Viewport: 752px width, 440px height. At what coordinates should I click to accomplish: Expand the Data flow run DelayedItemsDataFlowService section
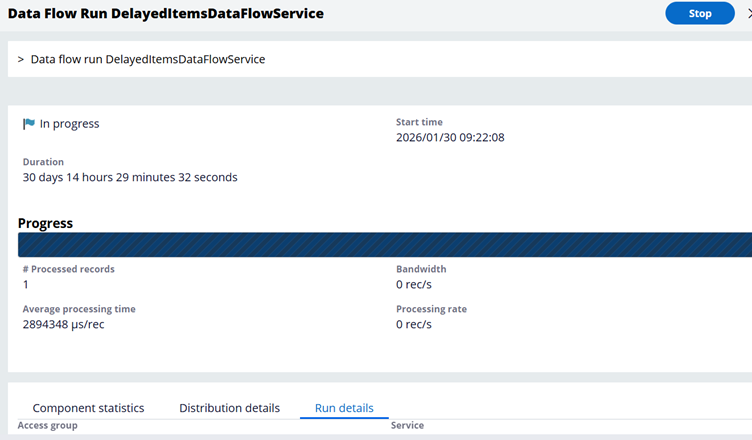tap(21, 59)
